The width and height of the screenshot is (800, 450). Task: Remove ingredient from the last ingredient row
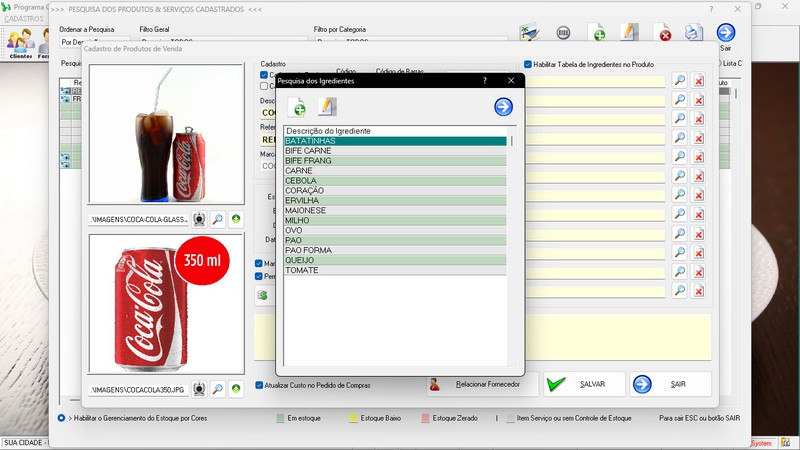(x=698, y=291)
